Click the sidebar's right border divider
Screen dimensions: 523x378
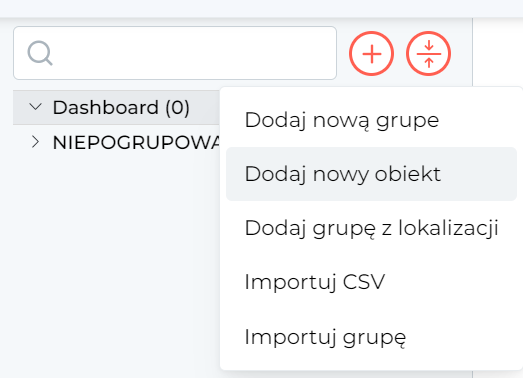click(x=472, y=52)
